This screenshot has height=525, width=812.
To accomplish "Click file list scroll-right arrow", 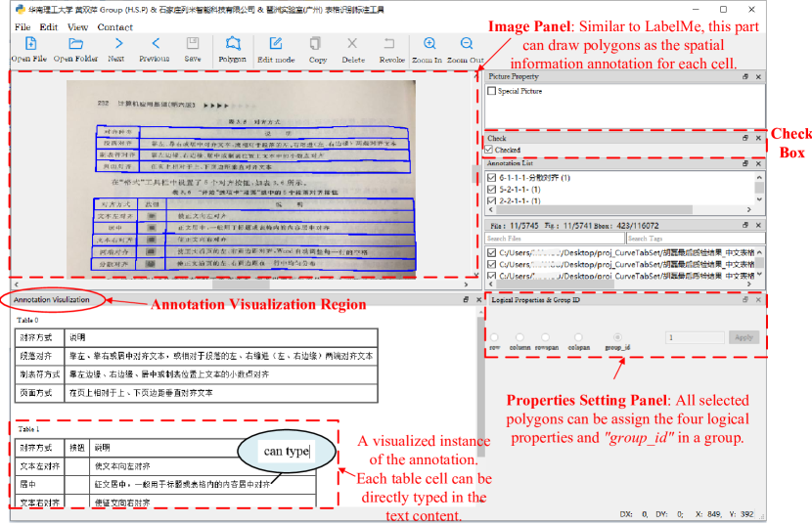I will (x=748, y=284).
